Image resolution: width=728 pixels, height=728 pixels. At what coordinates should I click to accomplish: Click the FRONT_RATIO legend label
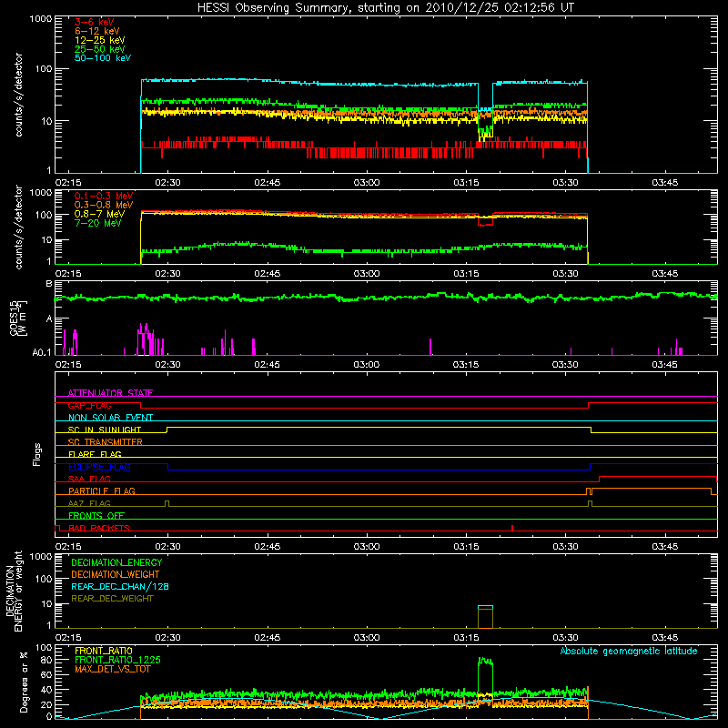[104, 651]
